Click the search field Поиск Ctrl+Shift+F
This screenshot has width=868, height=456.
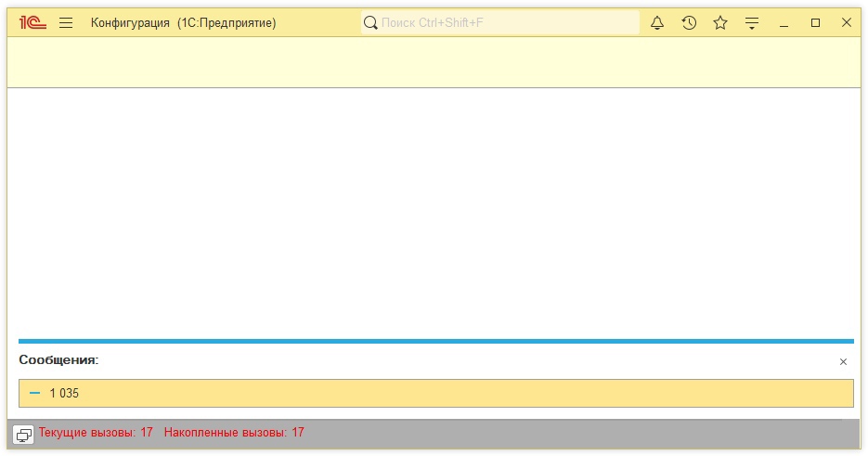pyautogui.click(x=500, y=22)
